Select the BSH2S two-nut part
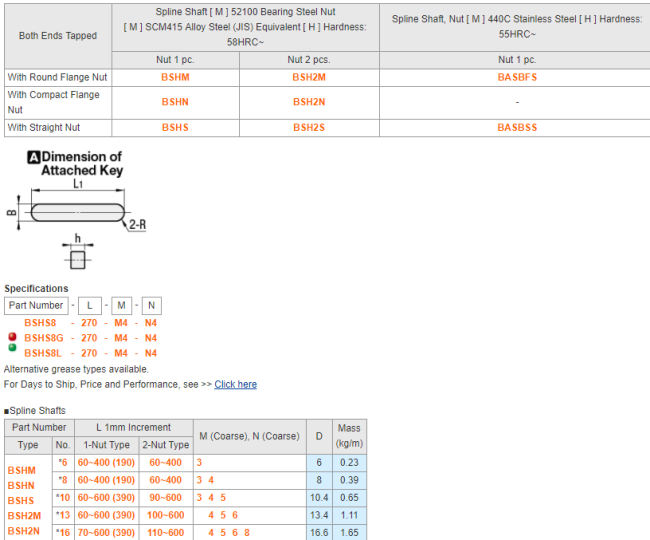The width and height of the screenshot is (650, 540). click(309, 128)
